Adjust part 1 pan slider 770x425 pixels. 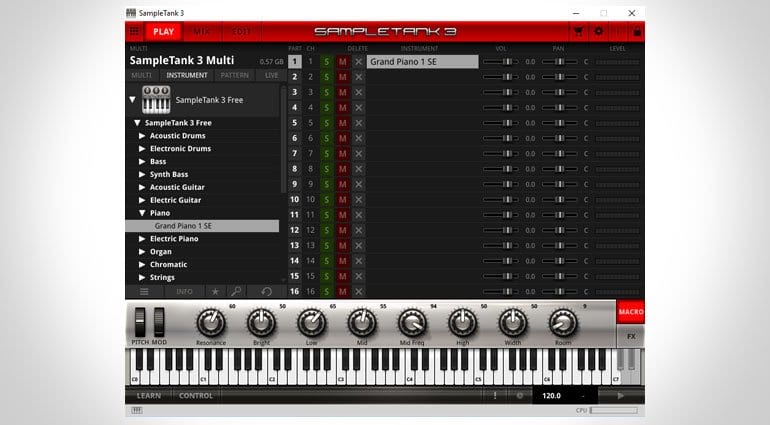[560, 62]
